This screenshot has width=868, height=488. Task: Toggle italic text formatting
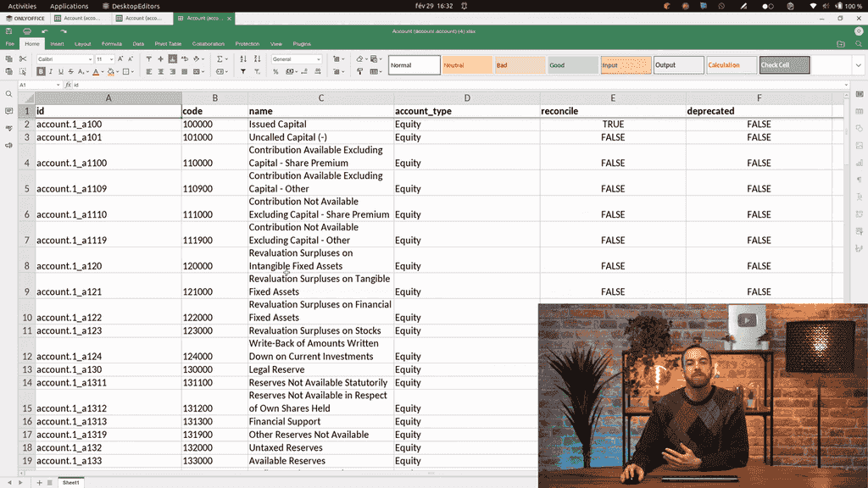(x=53, y=72)
